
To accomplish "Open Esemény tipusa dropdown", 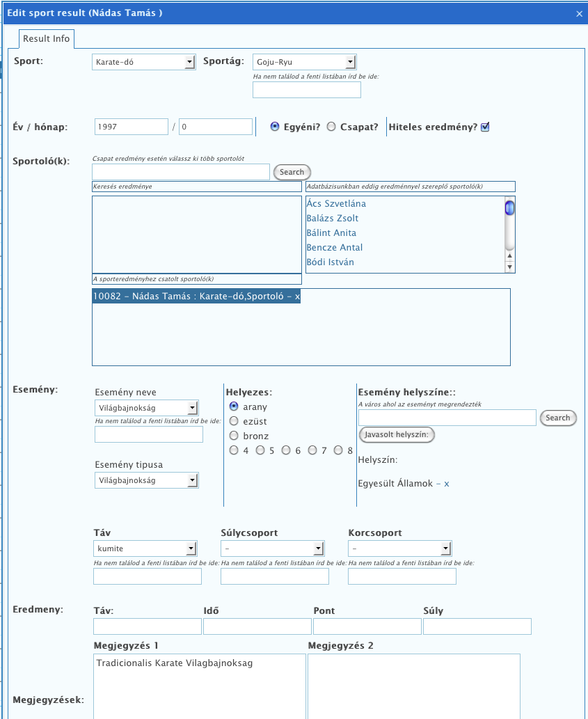I will (x=147, y=480).
